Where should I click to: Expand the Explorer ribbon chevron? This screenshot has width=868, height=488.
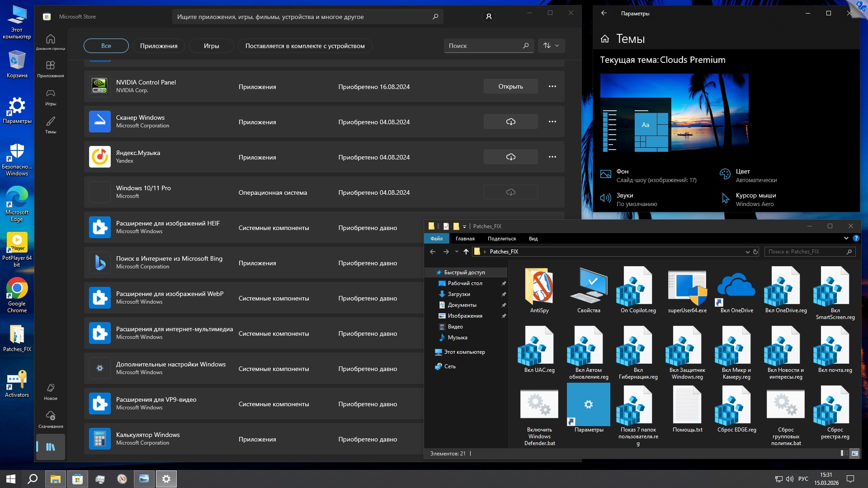coord(846,238)
